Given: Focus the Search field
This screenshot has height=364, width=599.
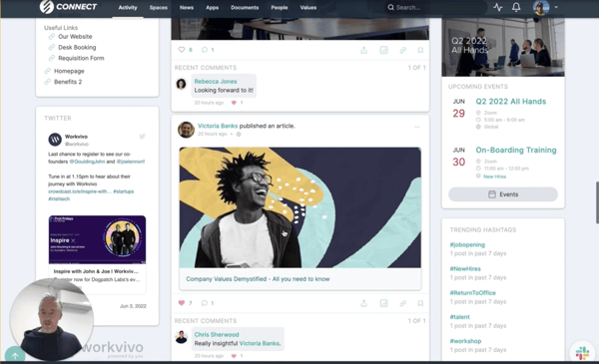Looking at the screenshot, I should [x=435, y=7].
